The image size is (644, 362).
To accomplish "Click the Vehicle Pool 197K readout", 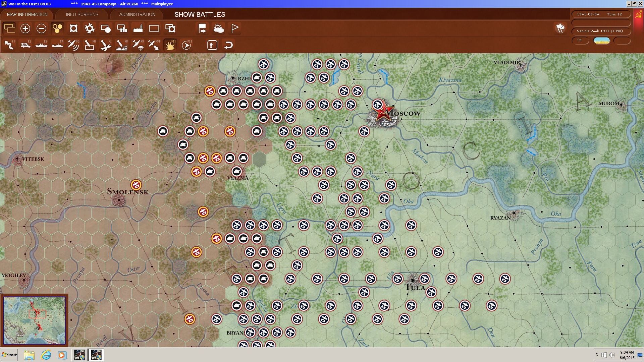I will [601, 31].
